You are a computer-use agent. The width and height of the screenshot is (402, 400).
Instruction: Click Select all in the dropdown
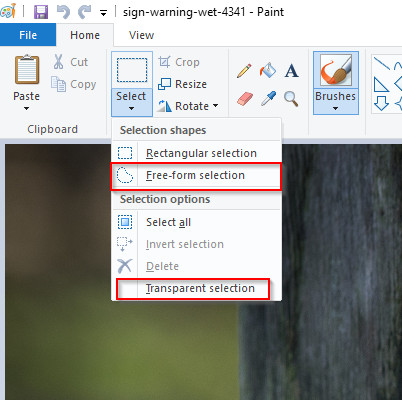(197, 222)
